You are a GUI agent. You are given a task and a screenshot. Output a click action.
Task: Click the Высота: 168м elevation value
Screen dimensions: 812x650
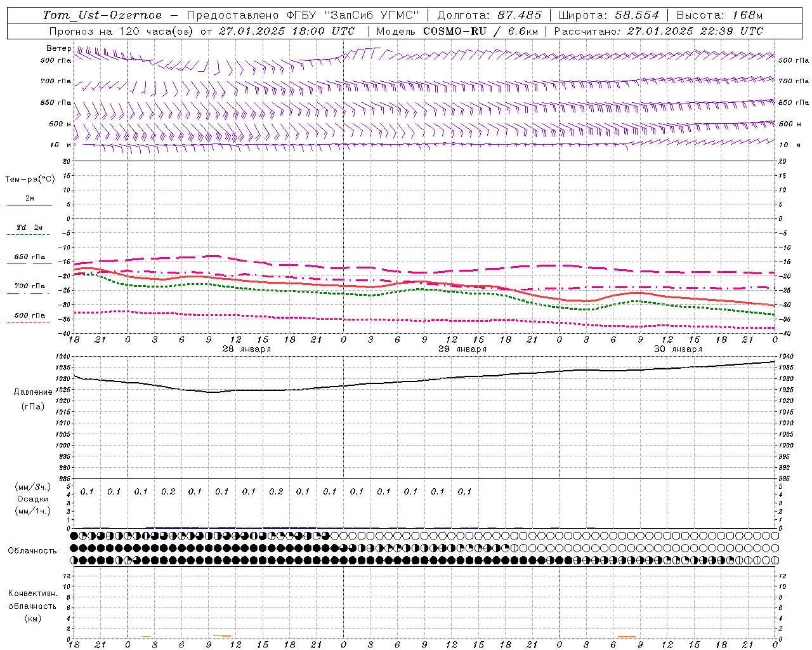[x=719, y=15]
